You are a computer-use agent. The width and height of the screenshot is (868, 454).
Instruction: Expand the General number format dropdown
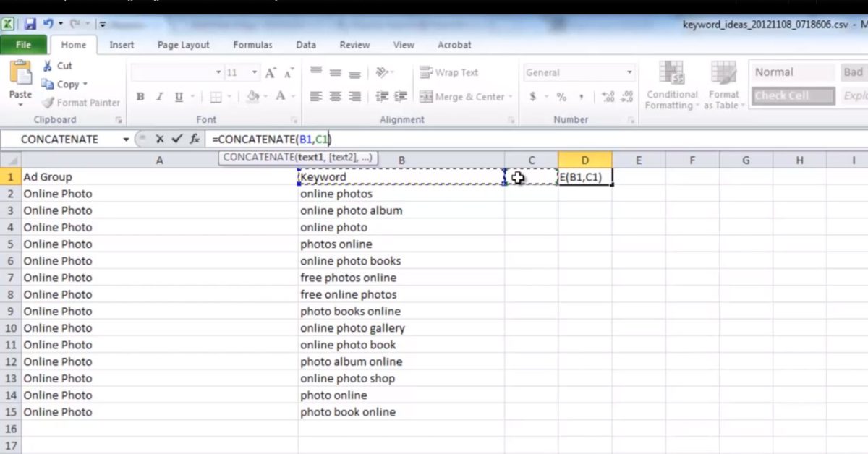629,72
